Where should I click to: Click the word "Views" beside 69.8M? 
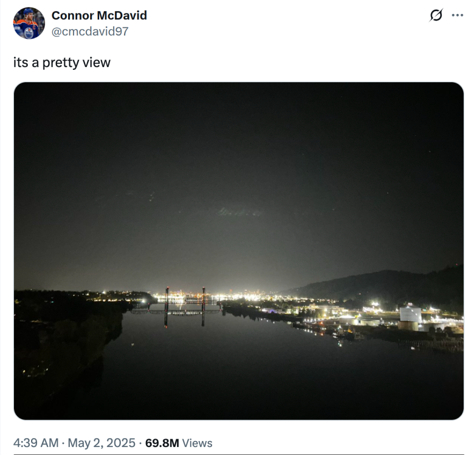197,443
